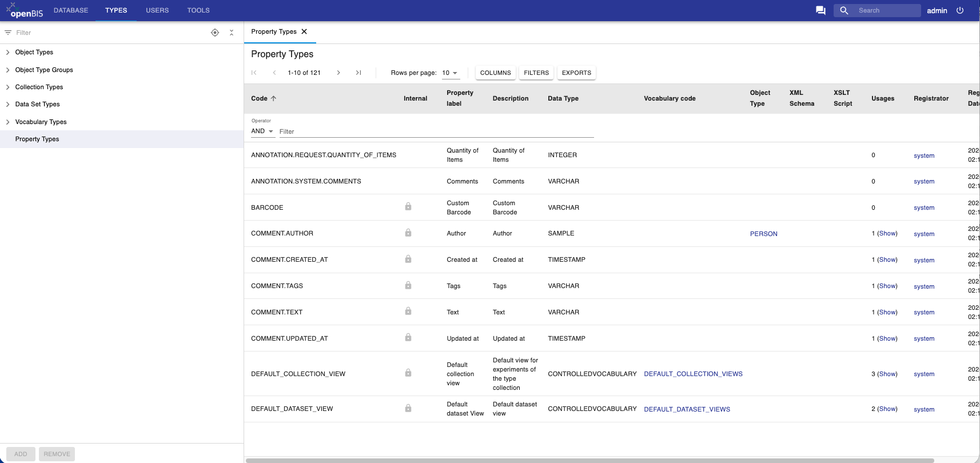The image size is (980, 463).
Task: Click the sidebar Filter field
Action: (x=109, y=33)
